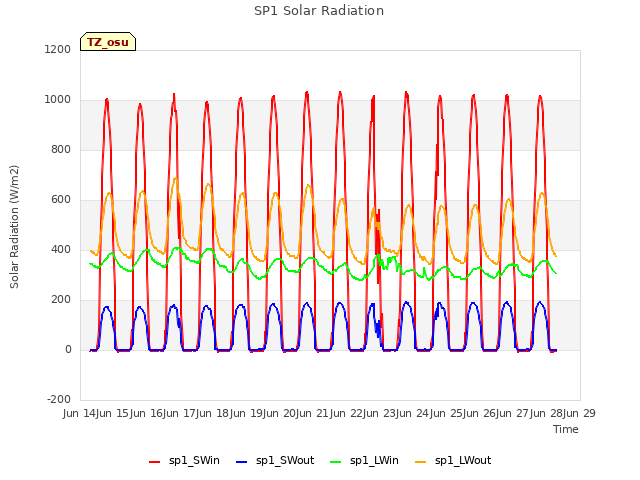The image size is (640, 480).
Task: Toggle the sp1_SWout legend entry
Action: click(x=275, y=461)
